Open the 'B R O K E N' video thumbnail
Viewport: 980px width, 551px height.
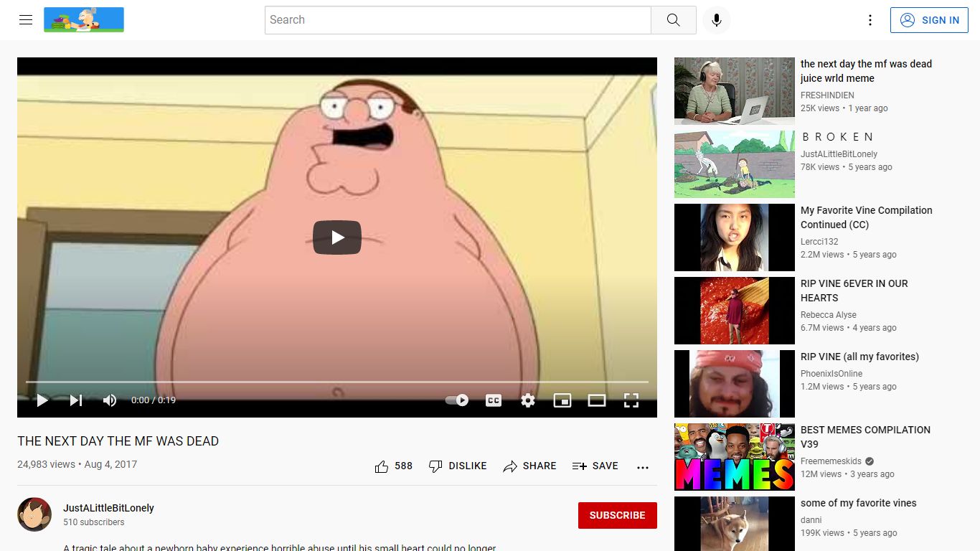pyautogui.click(x=735, y=164)
